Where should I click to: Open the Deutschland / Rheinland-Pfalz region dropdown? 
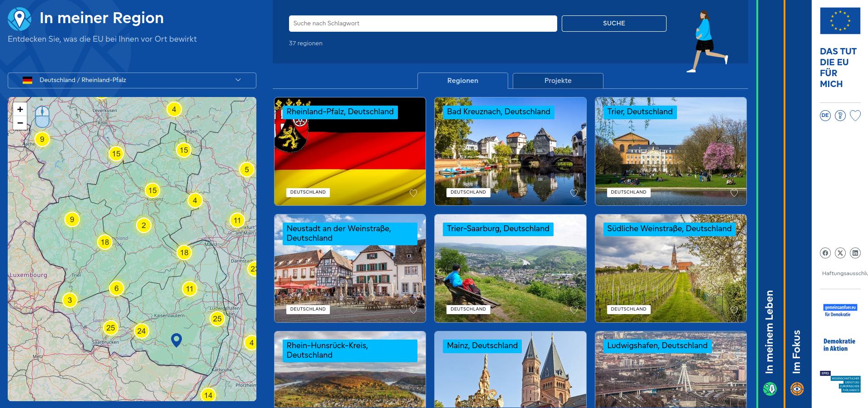[x=132, y=80]
